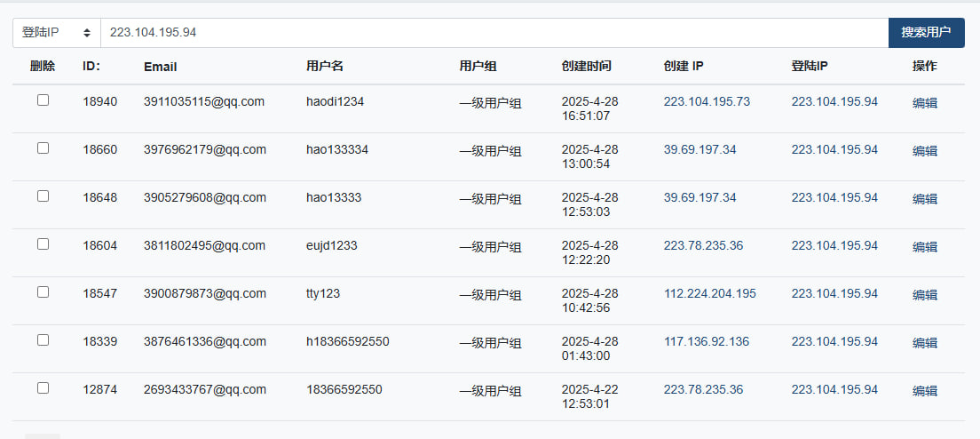The height and width of the screenshot is (439, 980).
Task: Select email 3911035115@qq.com
Action: (x=204, y=102)
